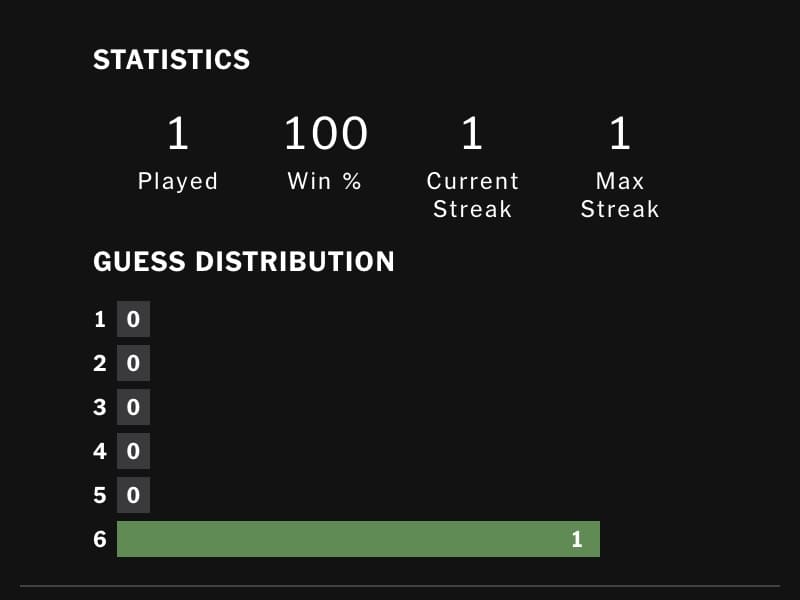Click the Max Streak label

pos(620,195)
